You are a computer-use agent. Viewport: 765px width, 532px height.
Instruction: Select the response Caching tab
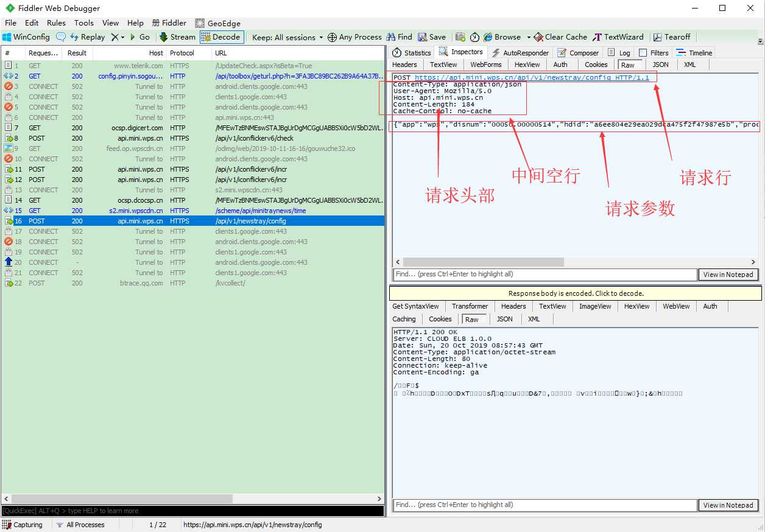coord(404,319)
